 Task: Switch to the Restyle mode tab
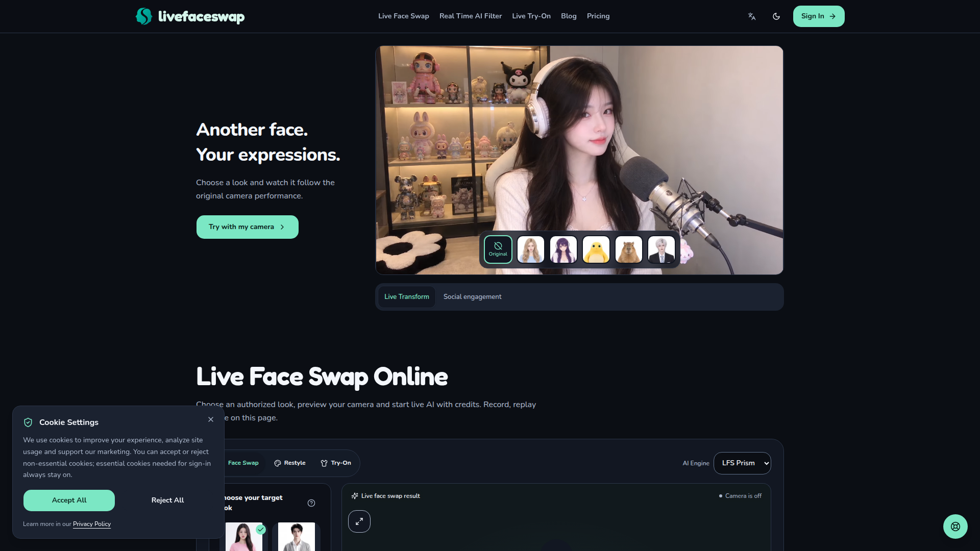tap(290, 463)
